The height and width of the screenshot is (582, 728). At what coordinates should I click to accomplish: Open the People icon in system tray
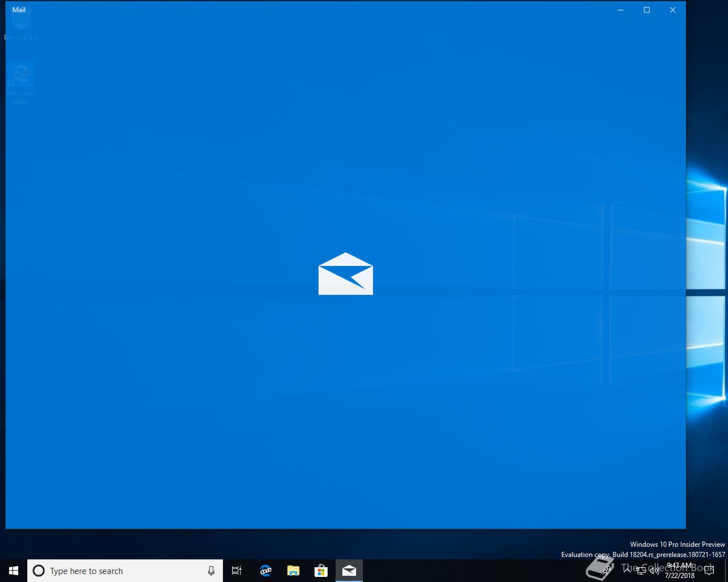[x=607, y=571]
